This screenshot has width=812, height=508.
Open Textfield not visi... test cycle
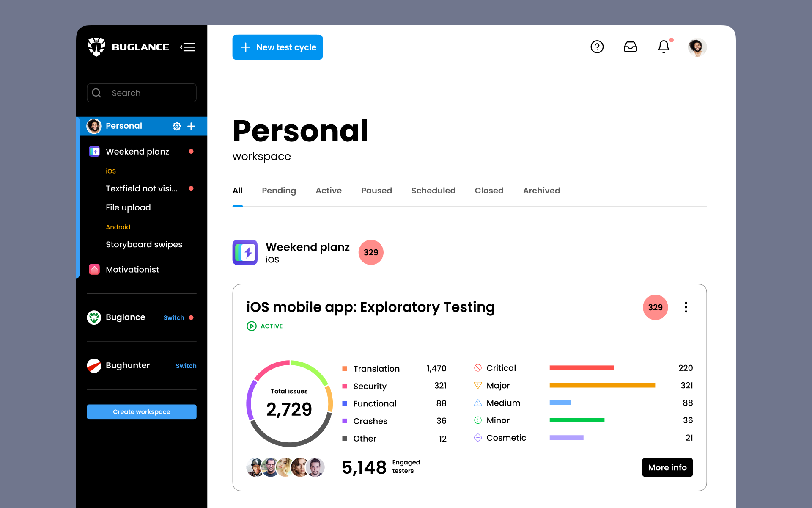142,188
